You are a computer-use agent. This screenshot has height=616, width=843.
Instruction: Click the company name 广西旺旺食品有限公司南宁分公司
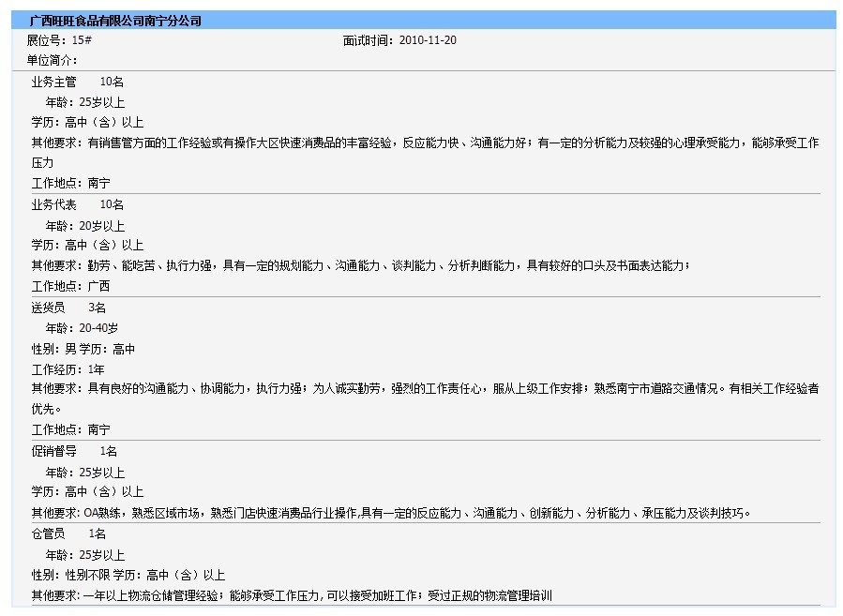115,21
